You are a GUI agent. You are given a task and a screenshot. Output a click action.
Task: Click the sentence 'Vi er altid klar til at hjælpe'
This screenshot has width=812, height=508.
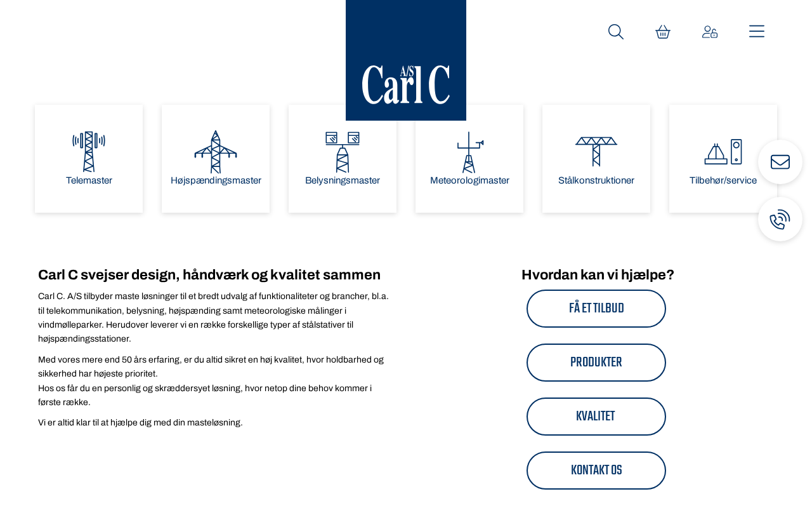tap(140, 422)
